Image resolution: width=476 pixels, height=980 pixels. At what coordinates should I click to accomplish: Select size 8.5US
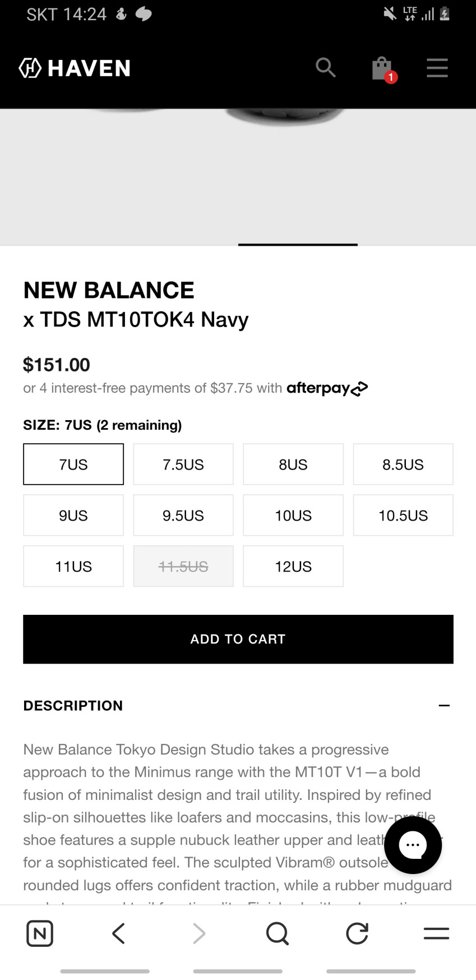tap(403, 464)
